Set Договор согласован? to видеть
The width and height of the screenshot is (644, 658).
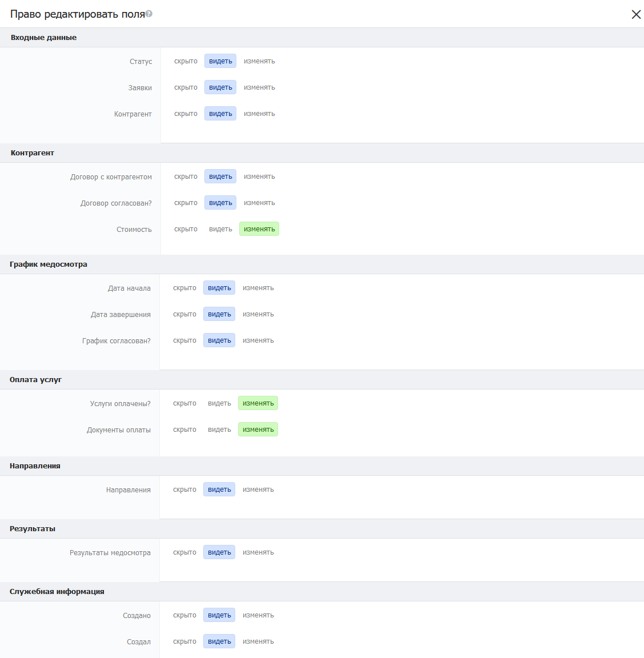click(220, 203)
